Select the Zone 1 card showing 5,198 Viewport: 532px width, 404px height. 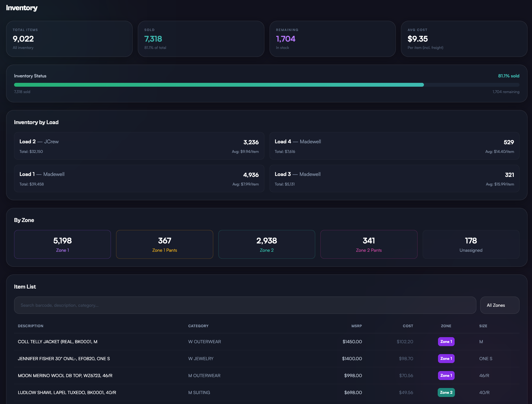point(62,244)
